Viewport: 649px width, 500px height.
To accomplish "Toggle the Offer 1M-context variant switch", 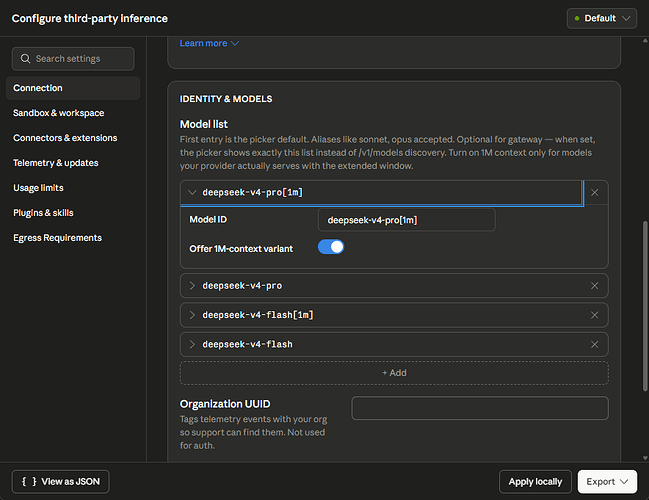I will point(331,247).
